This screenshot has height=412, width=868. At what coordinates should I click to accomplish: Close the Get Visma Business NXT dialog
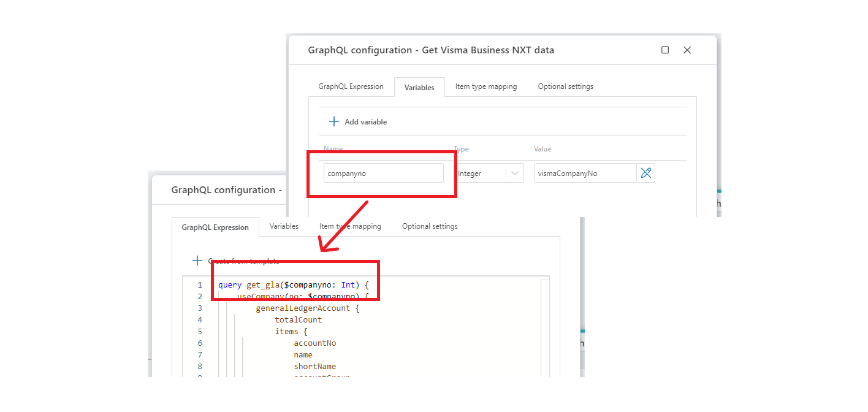pyautogui.click(x=687, y=50)
